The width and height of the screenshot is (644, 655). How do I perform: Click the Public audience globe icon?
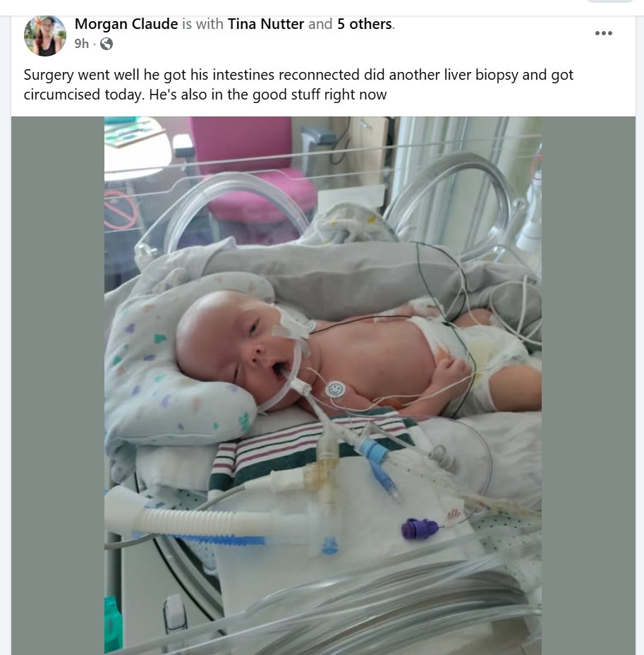(107, 44)
